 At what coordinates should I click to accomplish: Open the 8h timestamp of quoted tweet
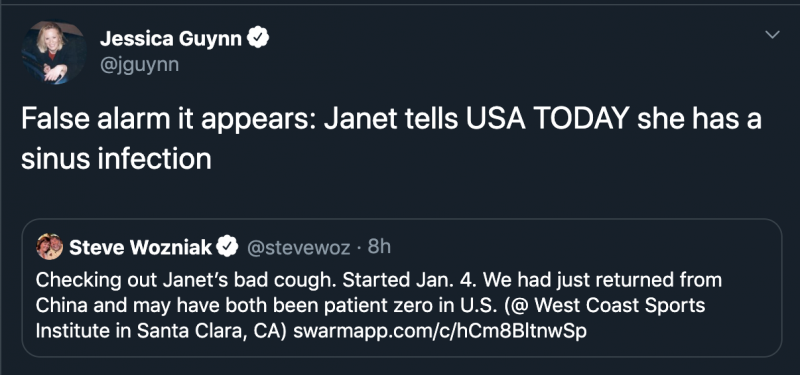click(379, 247)
